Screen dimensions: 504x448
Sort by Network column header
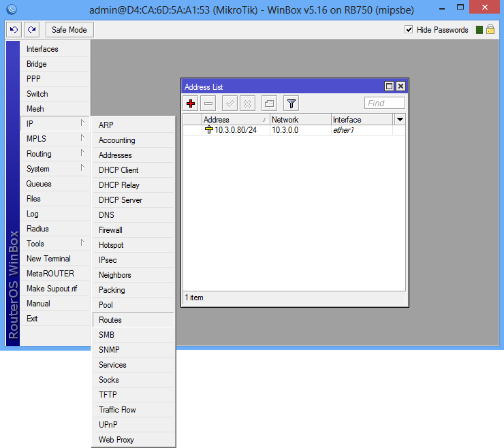coord(300,120)
